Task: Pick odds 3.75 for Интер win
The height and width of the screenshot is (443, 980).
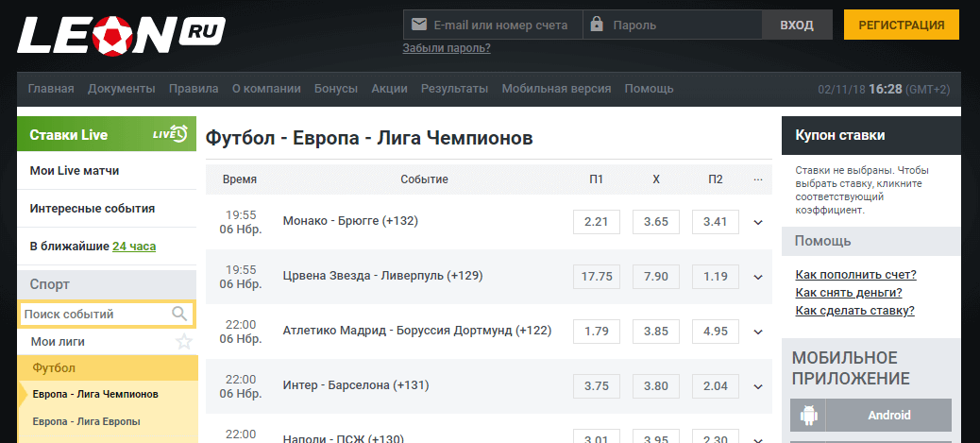Action: pos(597,386)
